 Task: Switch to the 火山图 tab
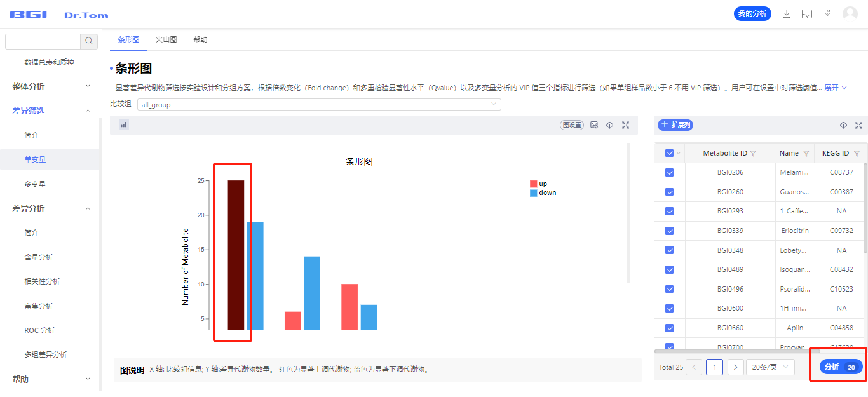[166, 39]
